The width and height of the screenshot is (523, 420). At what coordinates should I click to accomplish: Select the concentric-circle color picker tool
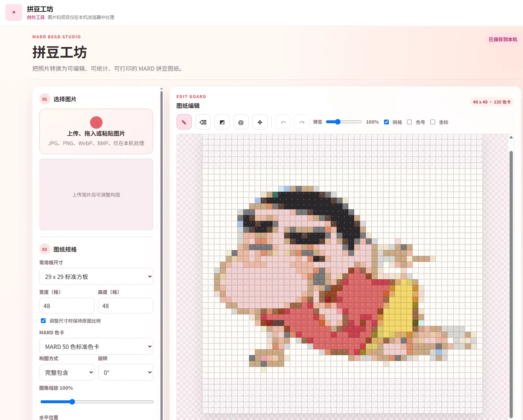(x=241, y=122)
